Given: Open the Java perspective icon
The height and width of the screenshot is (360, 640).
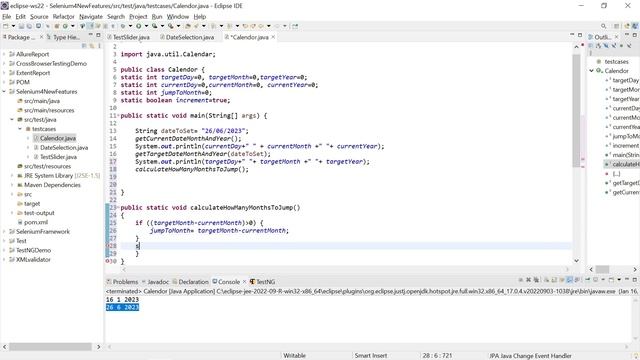Looking at the screenshot, I should (635, 26).
